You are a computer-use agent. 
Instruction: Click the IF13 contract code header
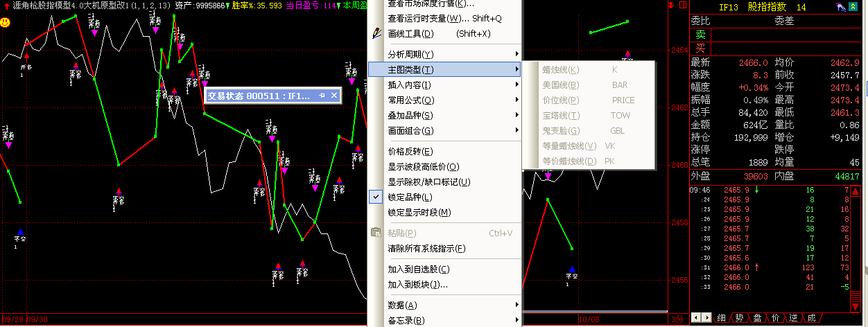727,8
